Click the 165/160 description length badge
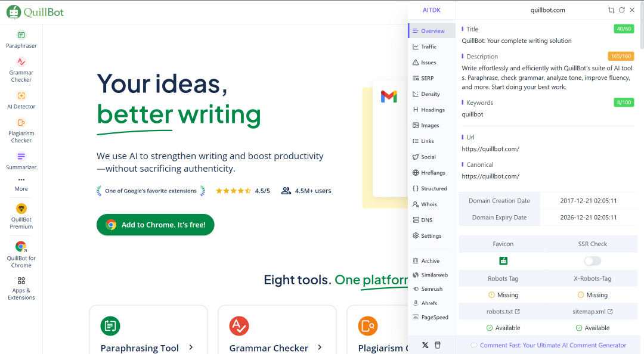Image resolution: width=644 pixels, height=354 pixels. [621, 56]
